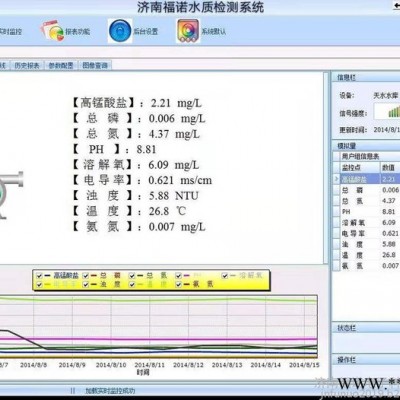The image size is (400, 400).
Task: Disable the 浊度 series checkbox
Action: click(86, 285)
